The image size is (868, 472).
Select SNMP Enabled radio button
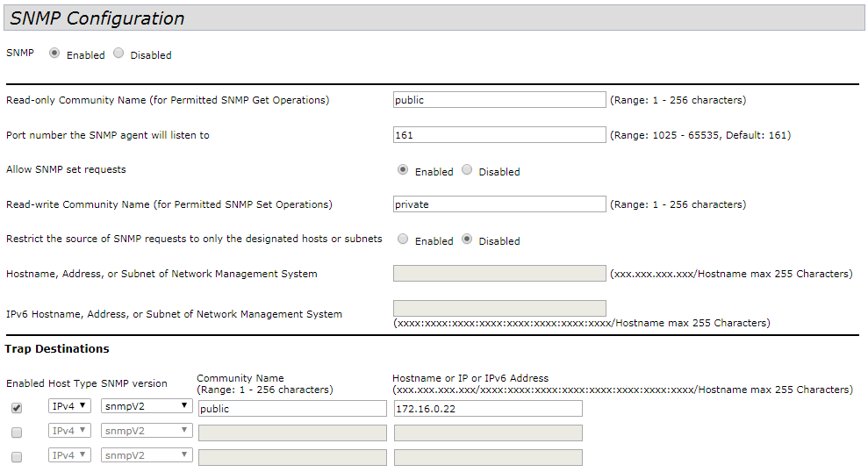coord(55,54)
